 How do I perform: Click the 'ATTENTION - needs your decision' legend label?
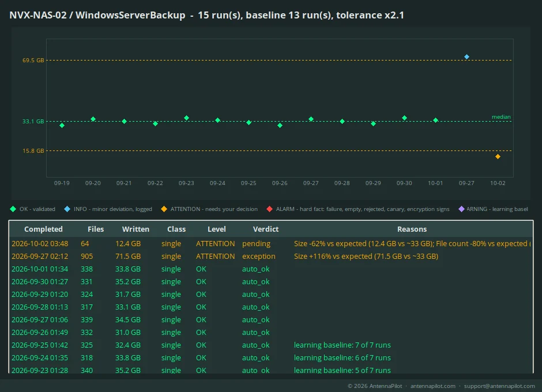[214, 209]
